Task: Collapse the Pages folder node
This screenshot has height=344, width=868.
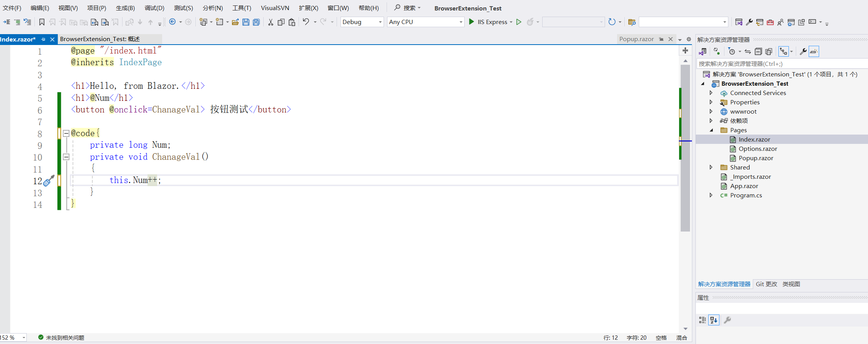Action: 711,130
